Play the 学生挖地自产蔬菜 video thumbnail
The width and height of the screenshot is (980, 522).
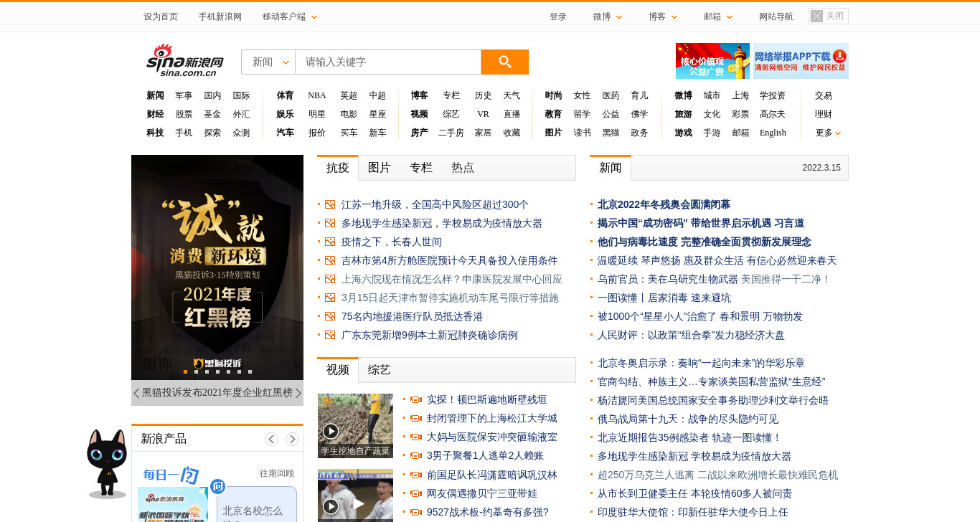pyautogui.click(x=356, y=426)
